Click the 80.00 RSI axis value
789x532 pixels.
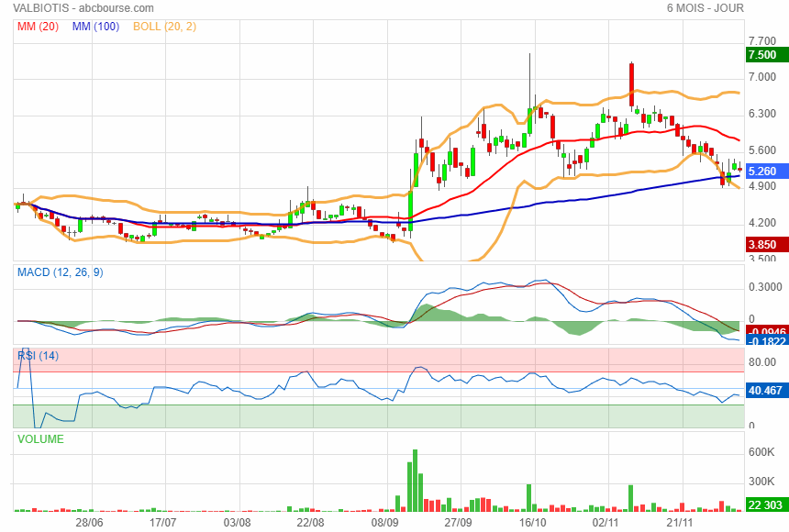click(x=762, y=362)
